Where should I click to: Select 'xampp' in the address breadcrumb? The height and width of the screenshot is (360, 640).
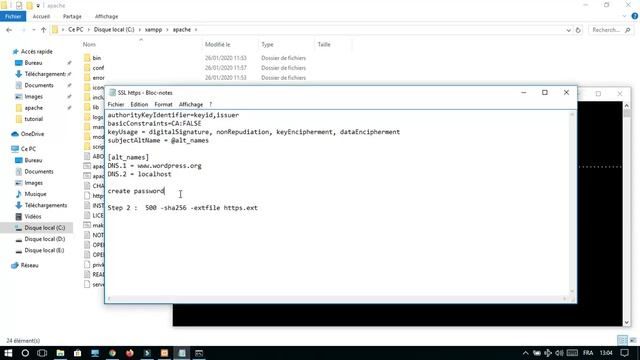click(x=153, y=30)
